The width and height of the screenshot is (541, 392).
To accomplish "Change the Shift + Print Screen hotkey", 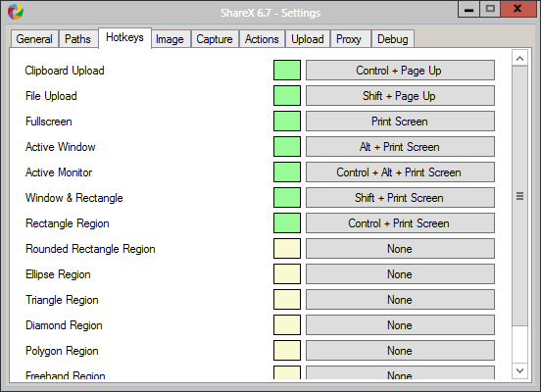I will tap(400, 198).
